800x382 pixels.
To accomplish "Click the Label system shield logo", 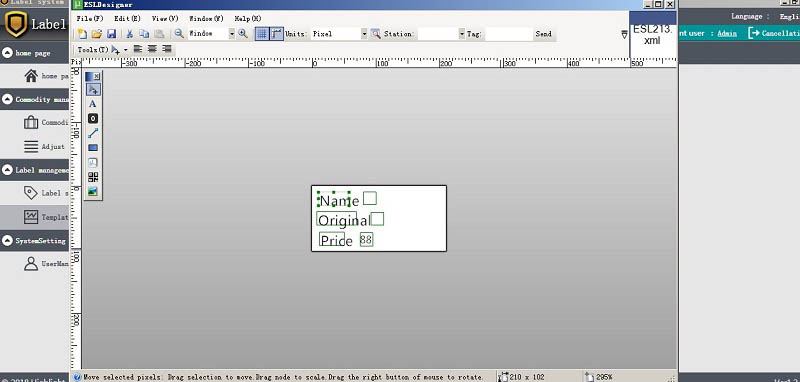I will [x=15, y=24].
